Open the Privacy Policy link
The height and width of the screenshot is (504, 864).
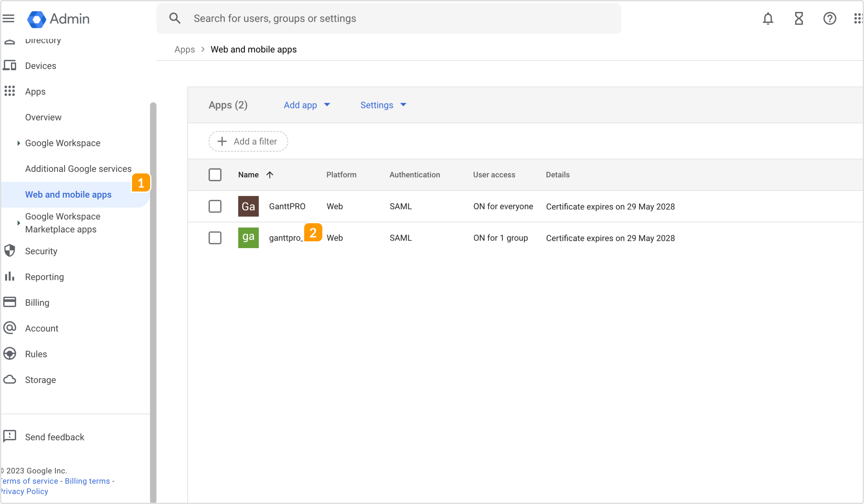pyautogui.click(x=24, y=491)
